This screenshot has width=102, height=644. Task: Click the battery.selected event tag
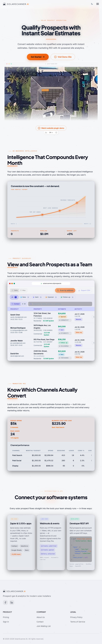click(48, 553)
